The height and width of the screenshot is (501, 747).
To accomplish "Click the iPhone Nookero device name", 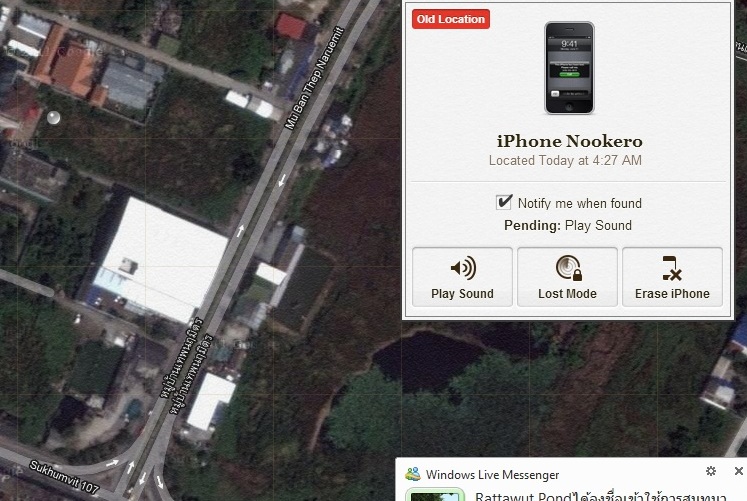I will coord(569,141).
